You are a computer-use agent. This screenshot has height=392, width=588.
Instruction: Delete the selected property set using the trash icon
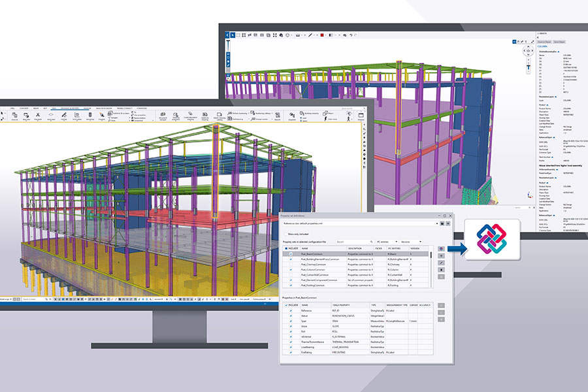(x=442, y=269)
